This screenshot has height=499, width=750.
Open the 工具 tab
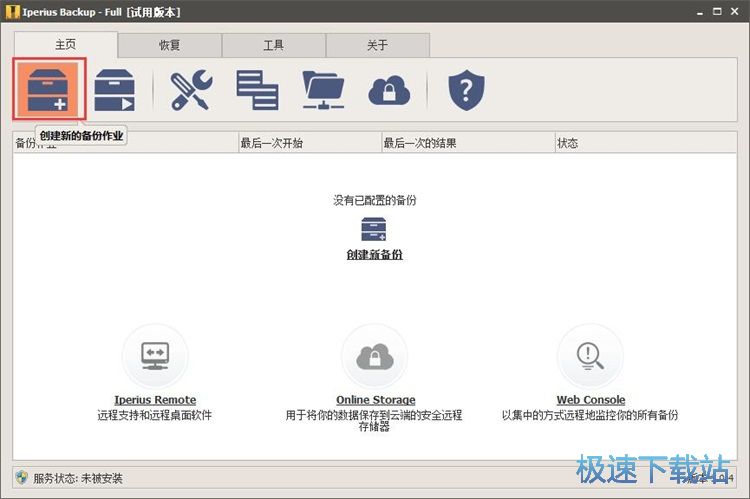[x=274, y=45]
